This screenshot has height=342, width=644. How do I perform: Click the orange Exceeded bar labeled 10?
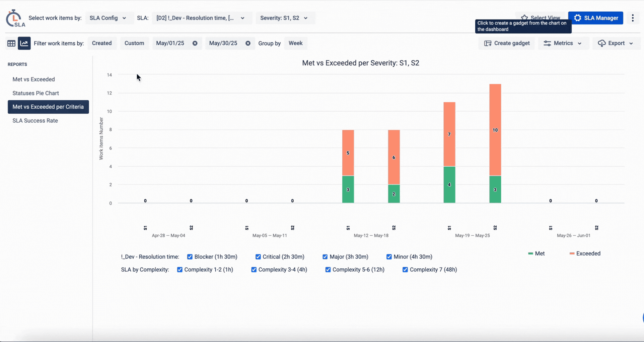click(x=495, y=130)
